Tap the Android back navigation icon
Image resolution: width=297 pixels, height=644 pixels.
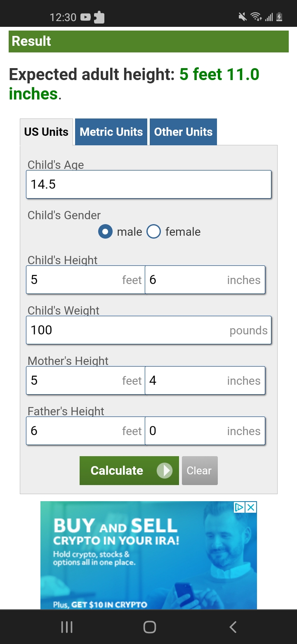point(233,627)
